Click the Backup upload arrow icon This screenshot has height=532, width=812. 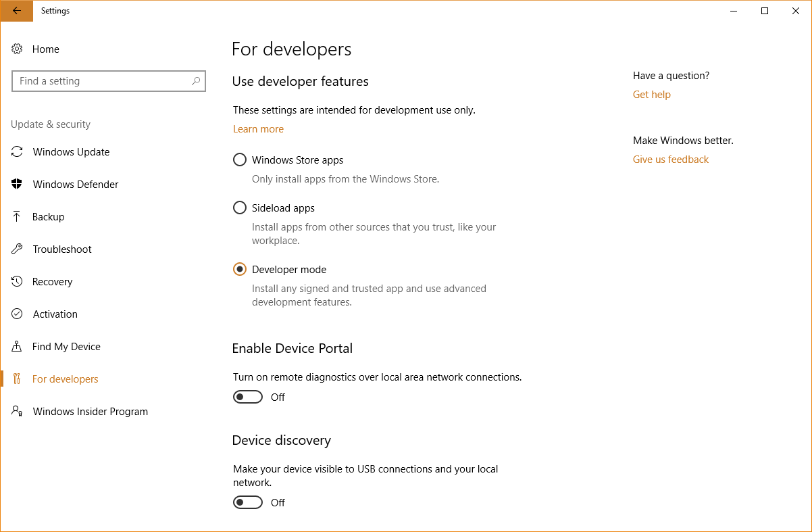pyautogui.click(x=18, y=217)
